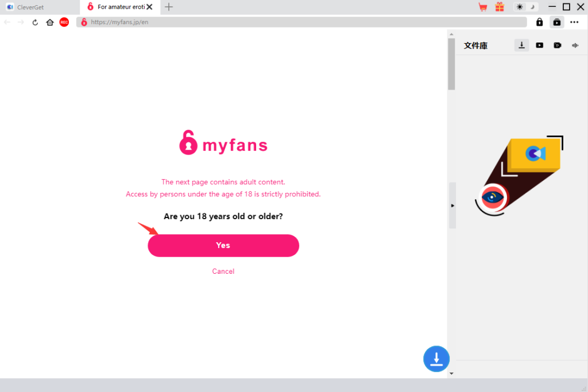This screenshot has height=392, width=588.
Task: Click the gift box icon
Action: [x=500, y=7]
